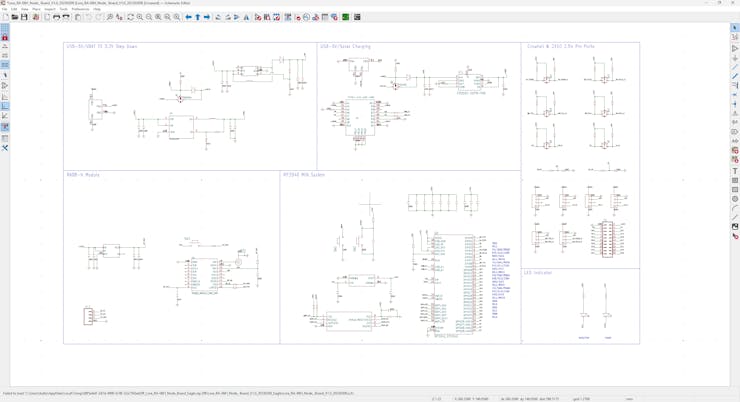
Task: Activate the Draw Circle tool
Action: pos(735,199)
